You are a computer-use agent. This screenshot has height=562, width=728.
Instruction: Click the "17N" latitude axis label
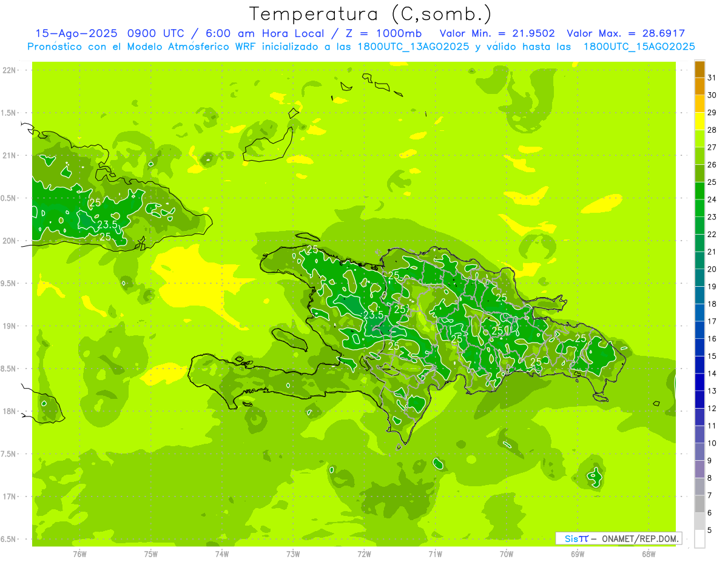click(10, 497)
